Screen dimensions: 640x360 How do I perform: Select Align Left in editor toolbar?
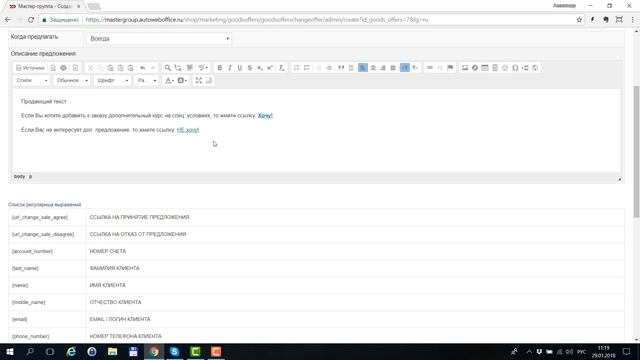(x=362, y=68)
